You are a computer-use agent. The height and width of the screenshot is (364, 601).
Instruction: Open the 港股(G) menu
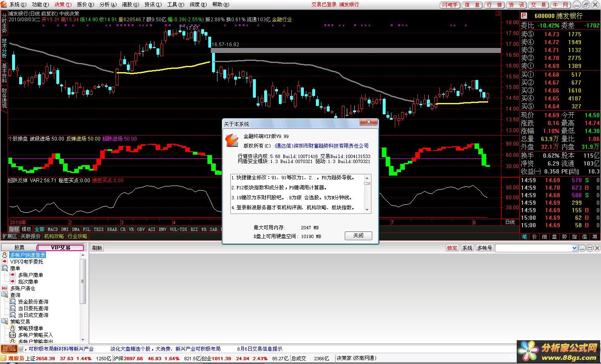point(130,5)
